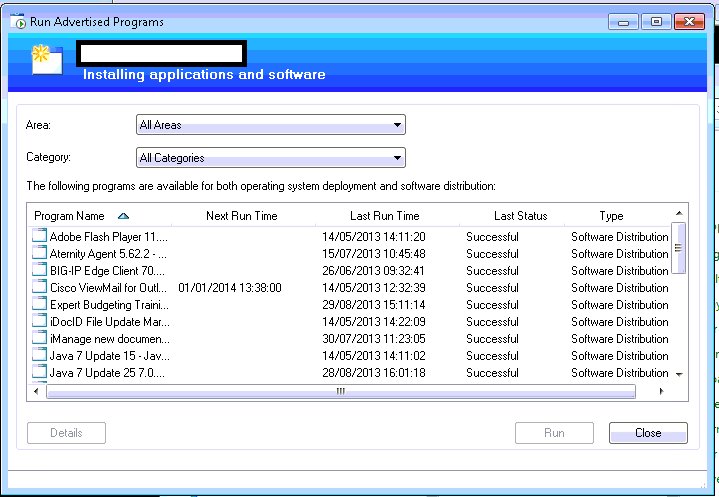Screen dimensions: 719x497
Task: Select the row 'Cisco ViewMail for Outl...'
Action: click(x=350, y=287)
